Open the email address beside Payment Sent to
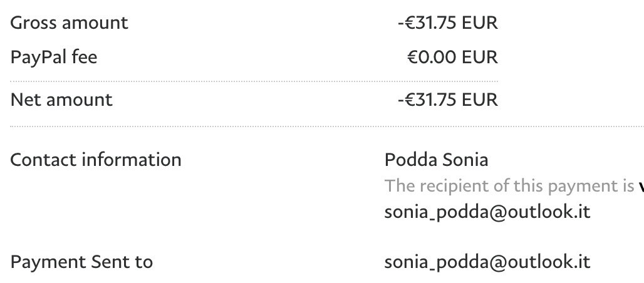This screenshot has height=283, width=644. pos(487,261)
